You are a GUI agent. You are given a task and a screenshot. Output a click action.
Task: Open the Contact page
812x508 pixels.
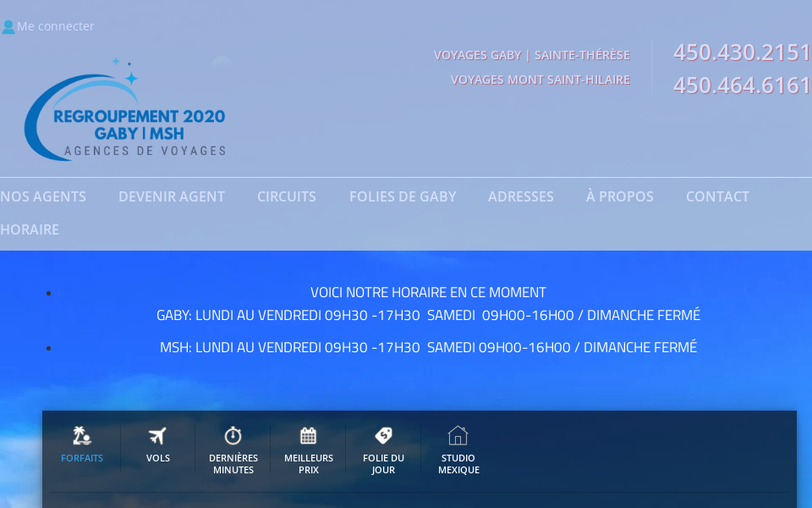click(x=717, y=196)
